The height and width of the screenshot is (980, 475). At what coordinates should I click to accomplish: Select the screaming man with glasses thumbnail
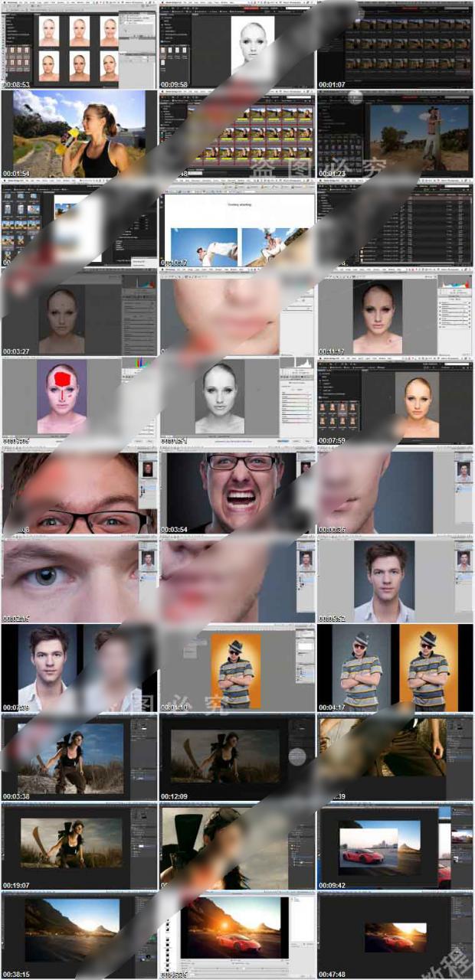click(237, 491)
